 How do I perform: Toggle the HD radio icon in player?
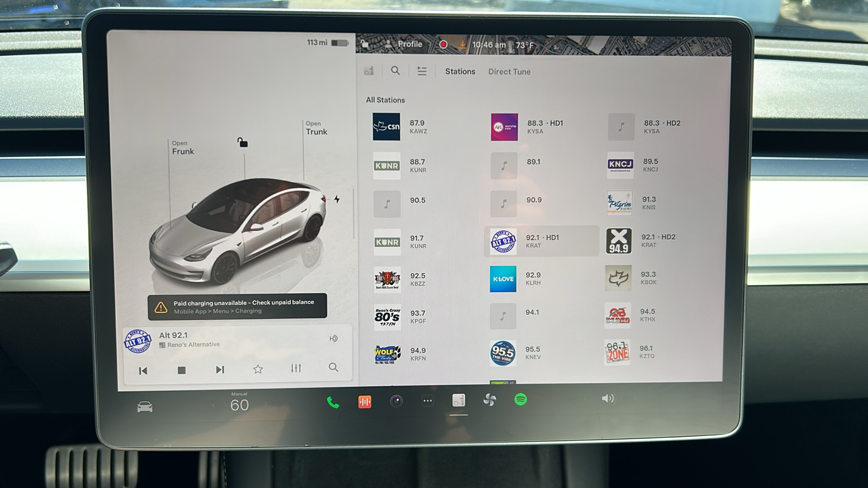coord(333,338)
